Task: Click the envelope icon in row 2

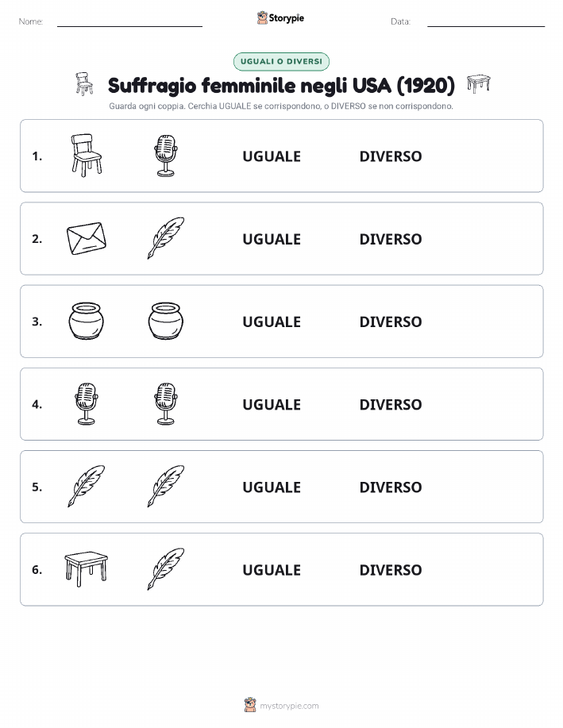Action: coord(87,238)
